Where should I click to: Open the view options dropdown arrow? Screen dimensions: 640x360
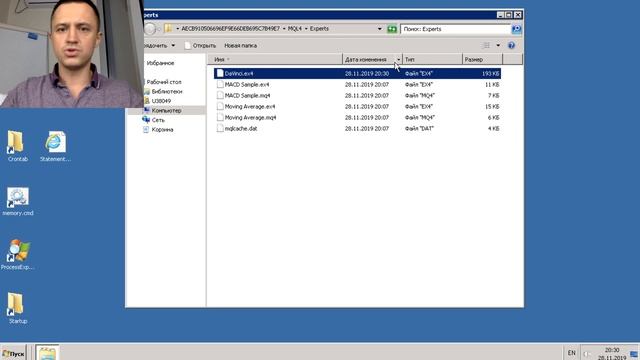(498, 45)
